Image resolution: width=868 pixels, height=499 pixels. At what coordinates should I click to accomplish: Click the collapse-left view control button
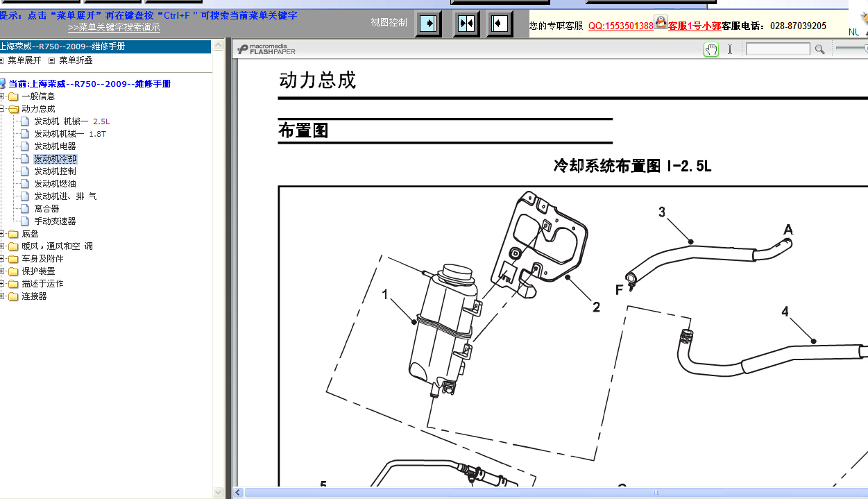point(500,24)
